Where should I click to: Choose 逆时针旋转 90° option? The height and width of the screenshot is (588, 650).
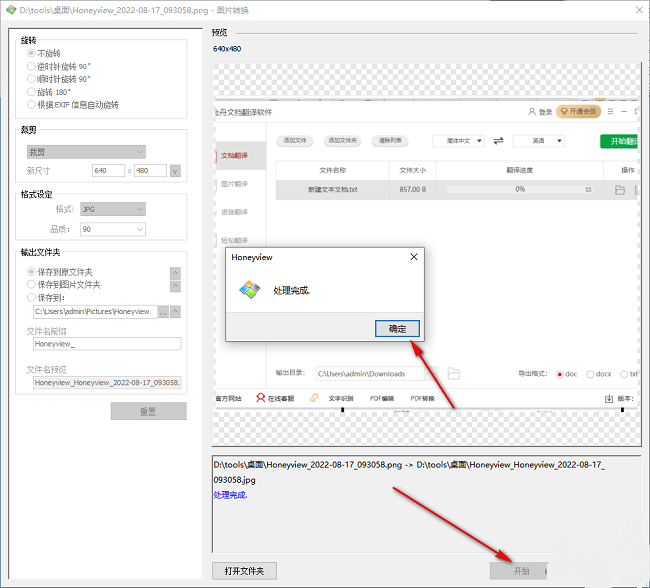[x=58, y=66]
